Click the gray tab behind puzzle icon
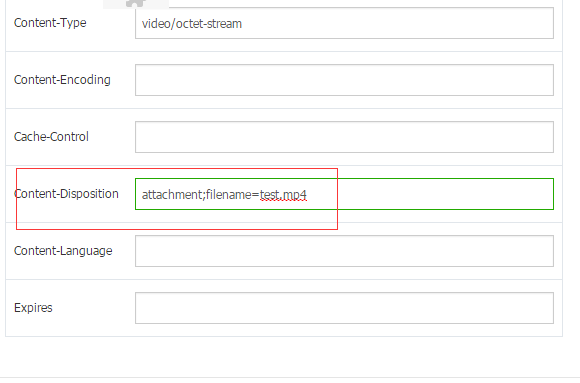Viewport: 580px width, 383px height. click(136, 4)
